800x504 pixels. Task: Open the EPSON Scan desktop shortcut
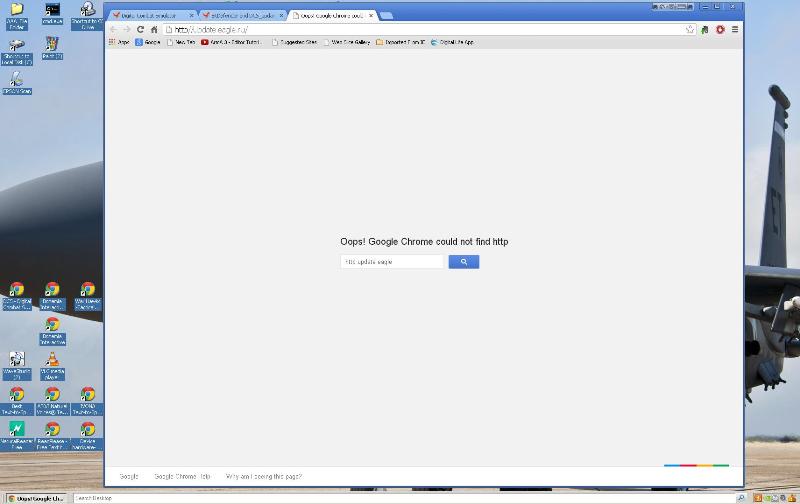(17, 83)
